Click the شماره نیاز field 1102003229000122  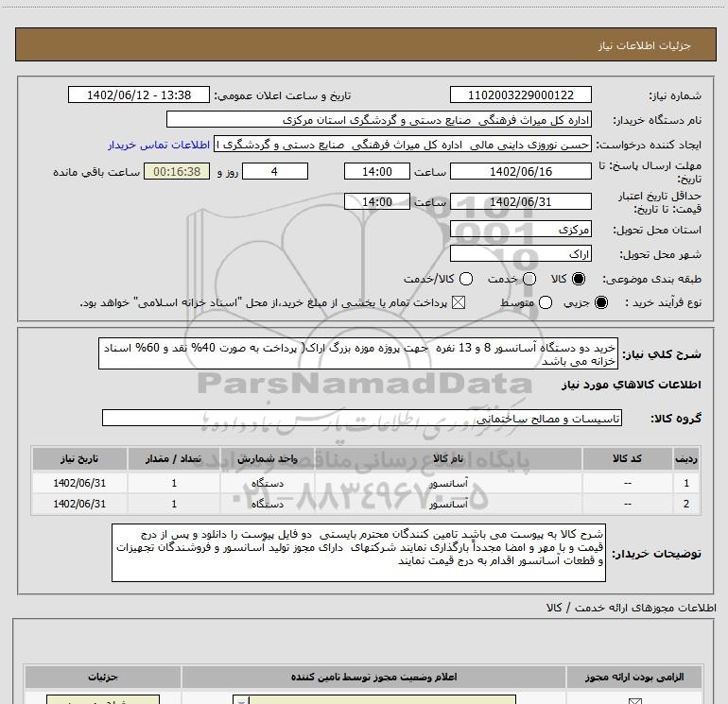(520, 94)
